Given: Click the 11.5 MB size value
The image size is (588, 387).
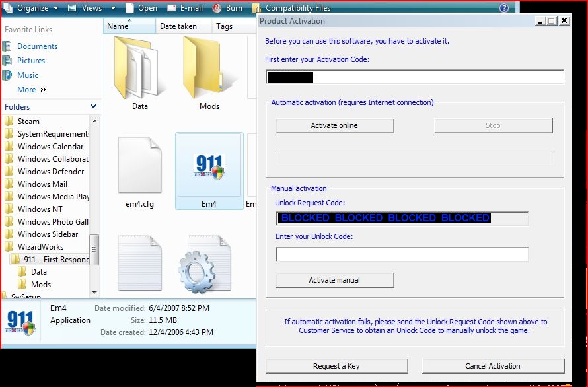Looking at the screenshot, I should 163,320.
